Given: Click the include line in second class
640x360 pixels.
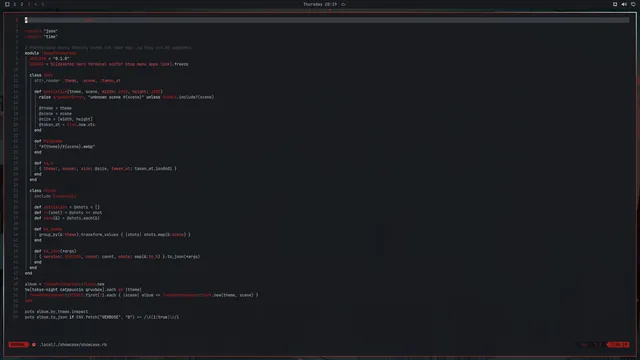Looking at the screenshot, I should click(x=55, y=196).
